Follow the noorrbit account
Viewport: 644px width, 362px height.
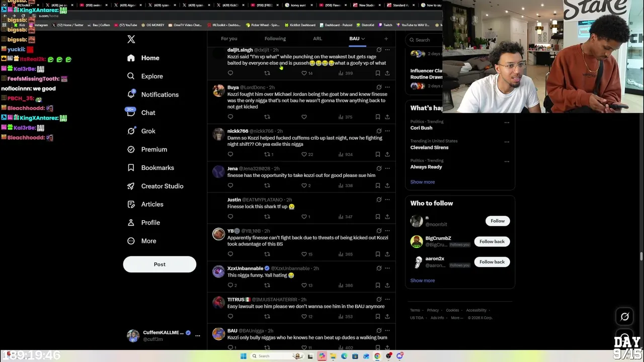[498, 221]
